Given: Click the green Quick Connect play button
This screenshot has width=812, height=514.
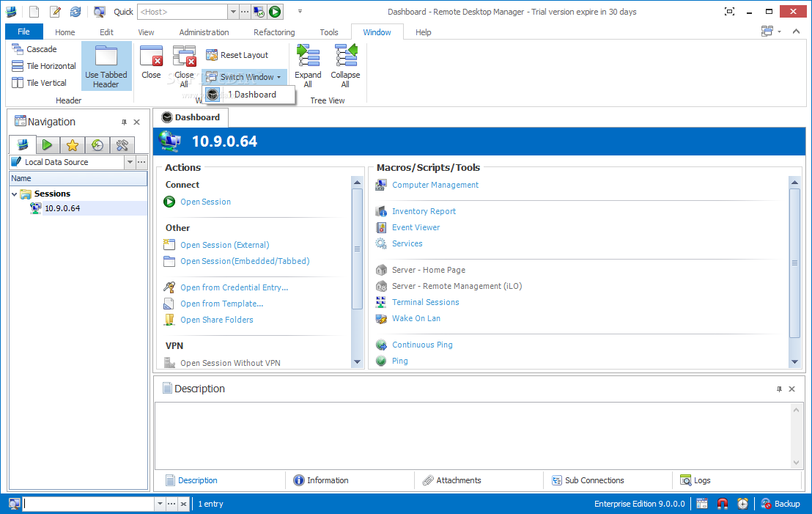Looking at the screenshot, I should [x=275, y=12].
